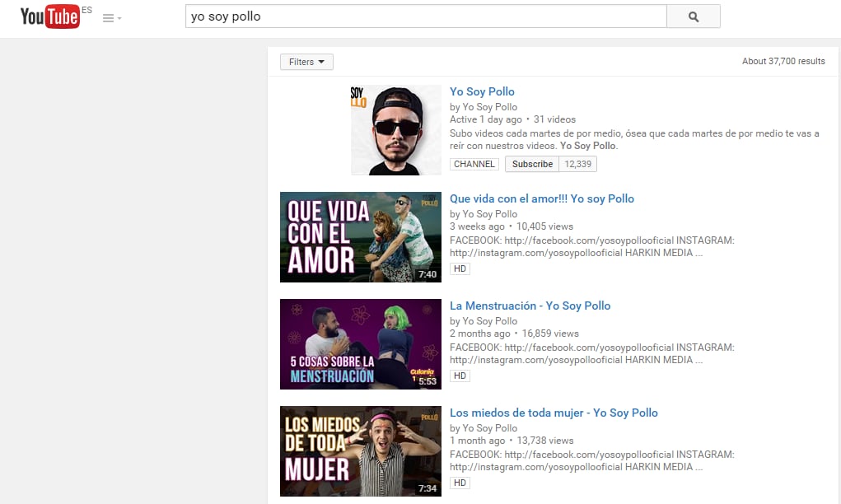Click uploader name under 'Los miedos de toda mujer'
841x504 pixels.
[489, 428]
